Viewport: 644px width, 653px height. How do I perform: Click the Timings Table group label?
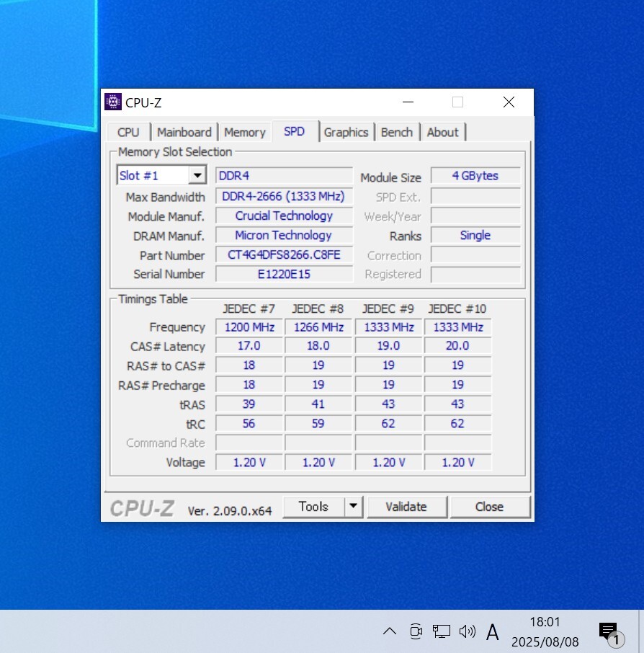153,299
